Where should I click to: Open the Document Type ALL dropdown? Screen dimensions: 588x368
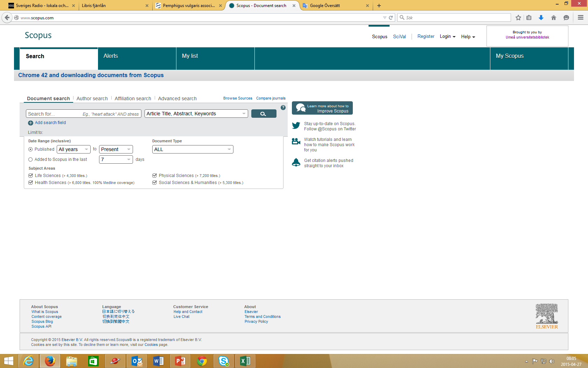coord(192,149)
